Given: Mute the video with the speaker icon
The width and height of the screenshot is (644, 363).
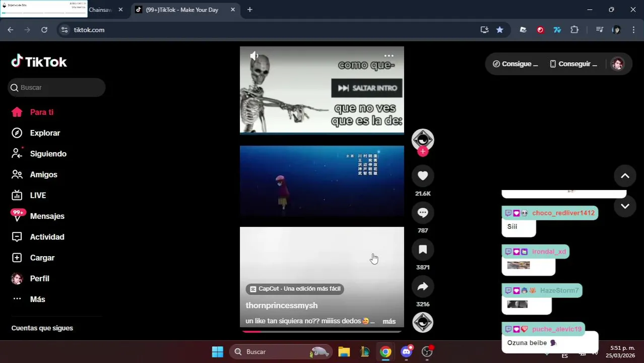Looking at the screenshot, I should [x=254, y=56].
